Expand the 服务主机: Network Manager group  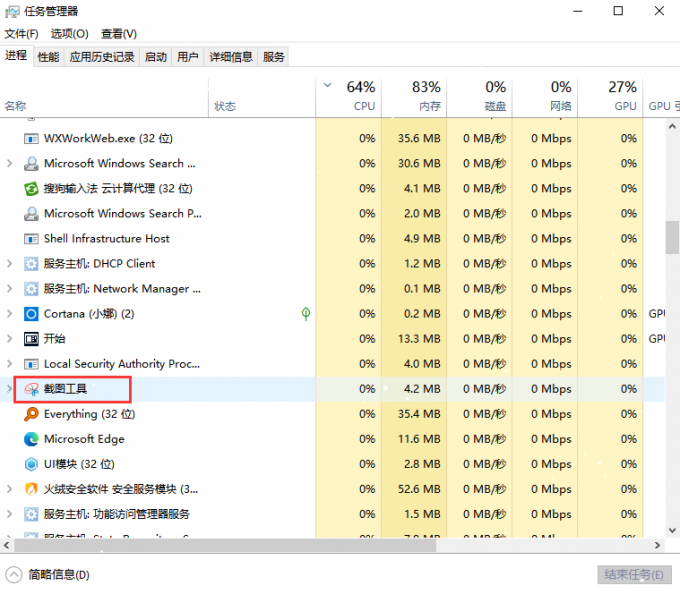click(x=10, y=289)
